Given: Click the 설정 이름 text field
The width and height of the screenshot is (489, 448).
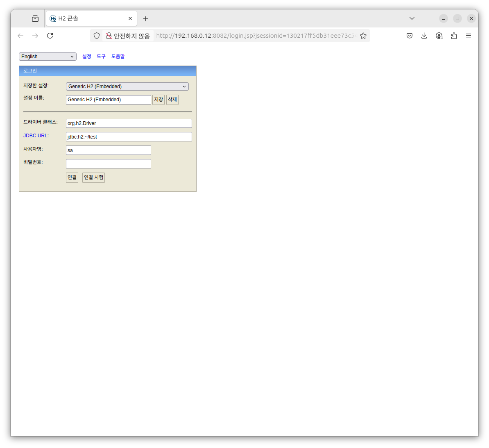Looking at the screenshot, I should 109,100.
